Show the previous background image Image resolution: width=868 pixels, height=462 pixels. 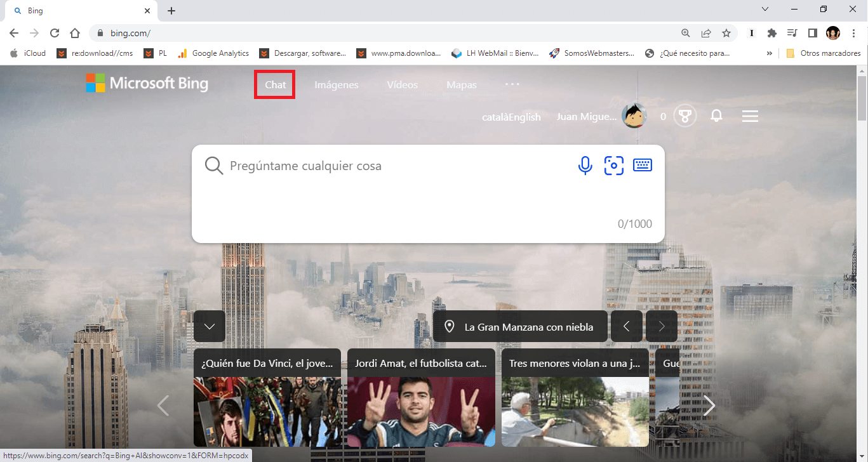pos(627,327)
